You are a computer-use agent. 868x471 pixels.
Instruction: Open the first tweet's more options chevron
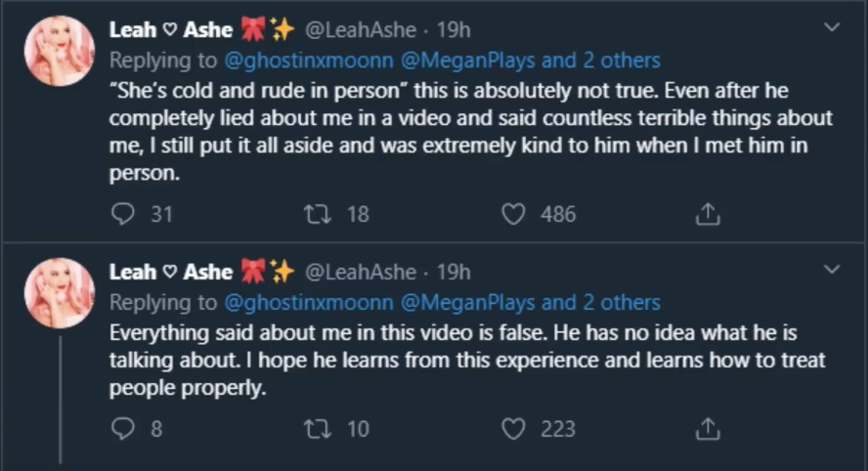832,27
